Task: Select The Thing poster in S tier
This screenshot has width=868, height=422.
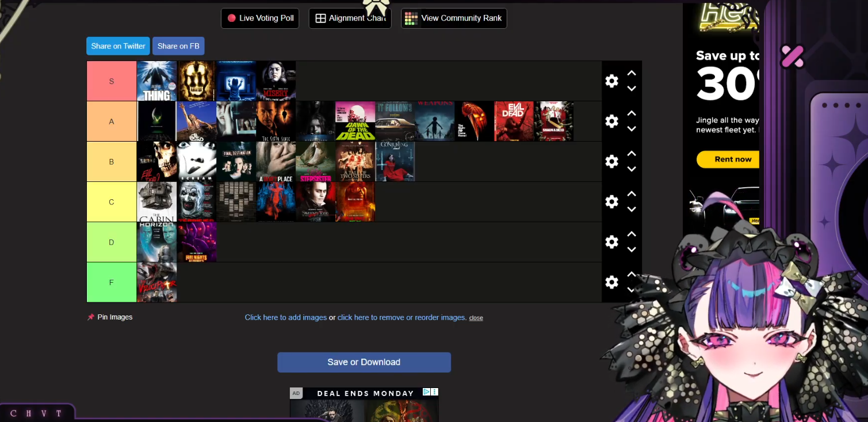Action: 156,81
